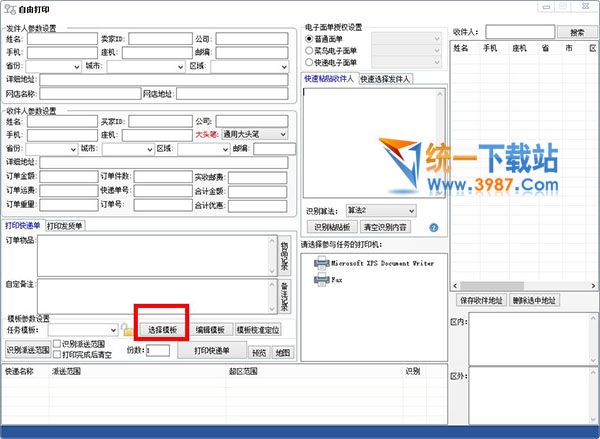Click the 派送范围 column header
600x439 pixels.
click(x=66, y=371)
